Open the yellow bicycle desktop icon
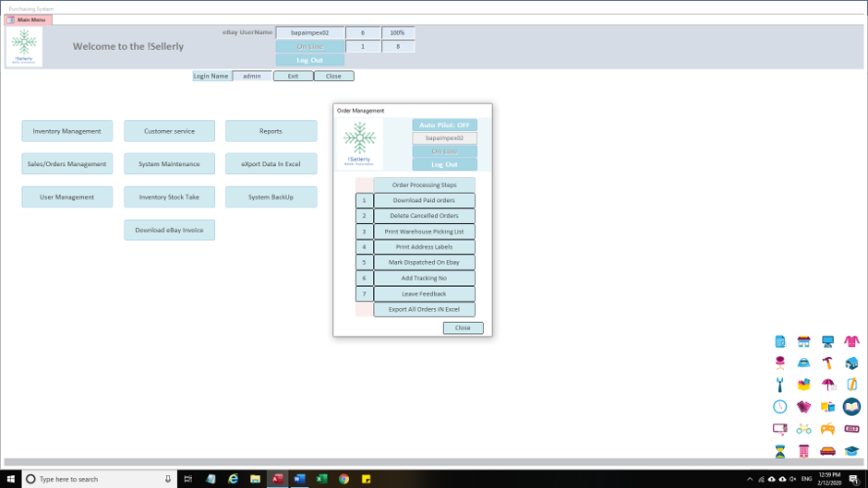 coord(803,429)
